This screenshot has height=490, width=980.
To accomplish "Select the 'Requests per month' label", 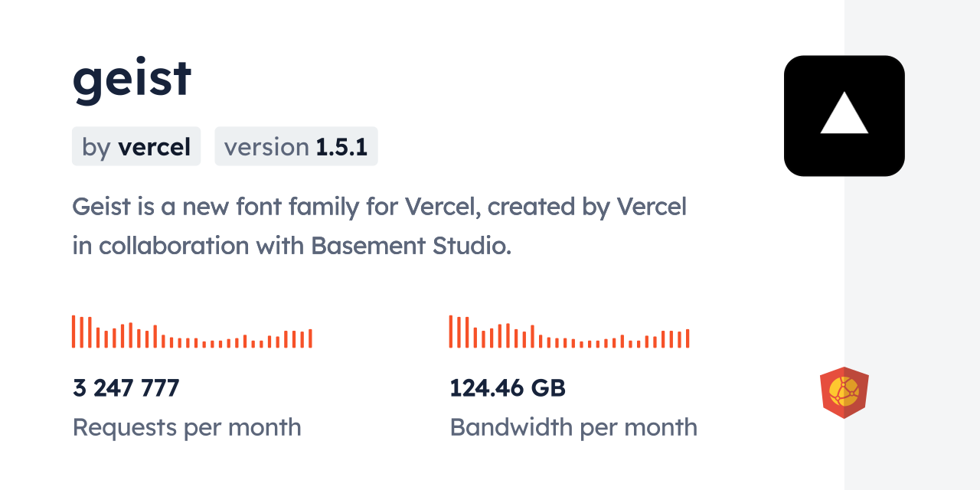I will (187, 427).
